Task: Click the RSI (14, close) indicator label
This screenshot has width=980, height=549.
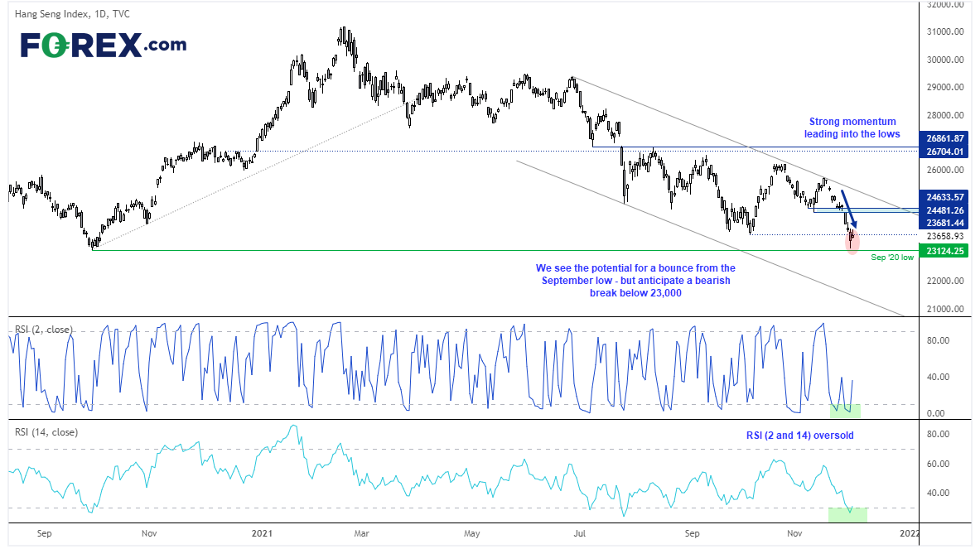Action: (x=46, y=431)
